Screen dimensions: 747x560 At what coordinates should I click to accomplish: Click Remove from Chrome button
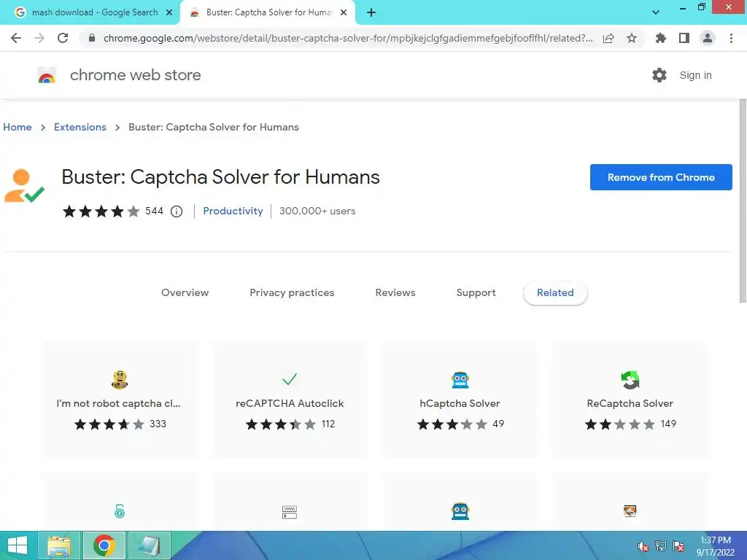(x=661, y=177)
